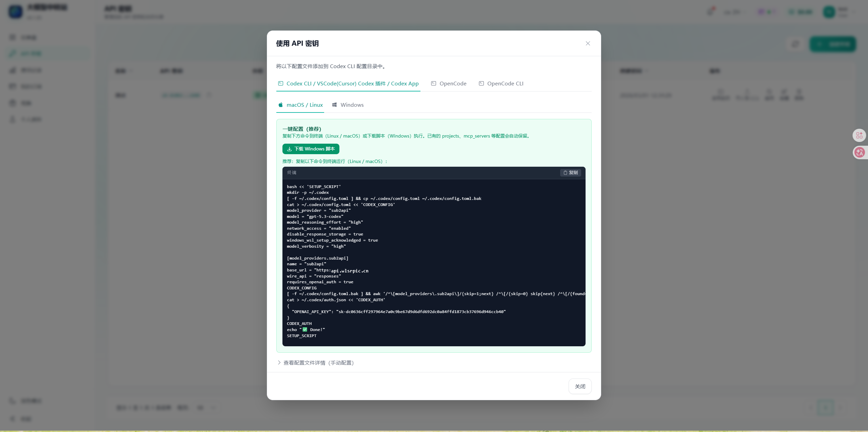Click the copy icon button in terminal header
The height and width of the screenshot is (432, 868).
pyautogui.click(x=570, y=173)
